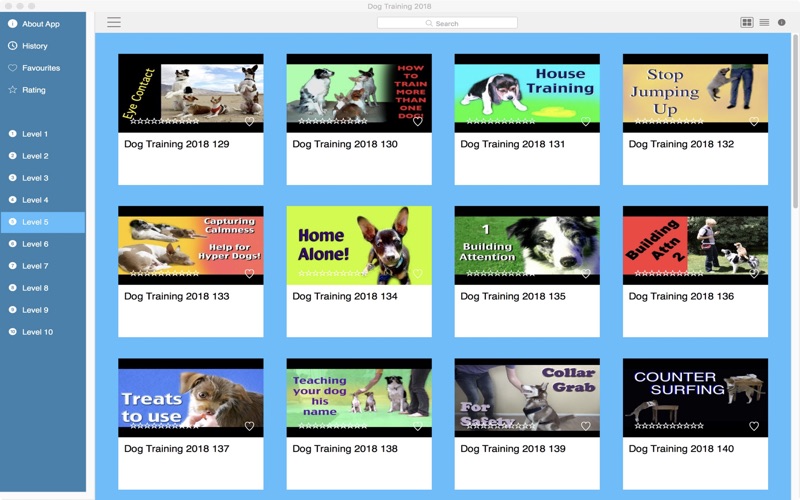Switch to list view layout

coord(764,22)
